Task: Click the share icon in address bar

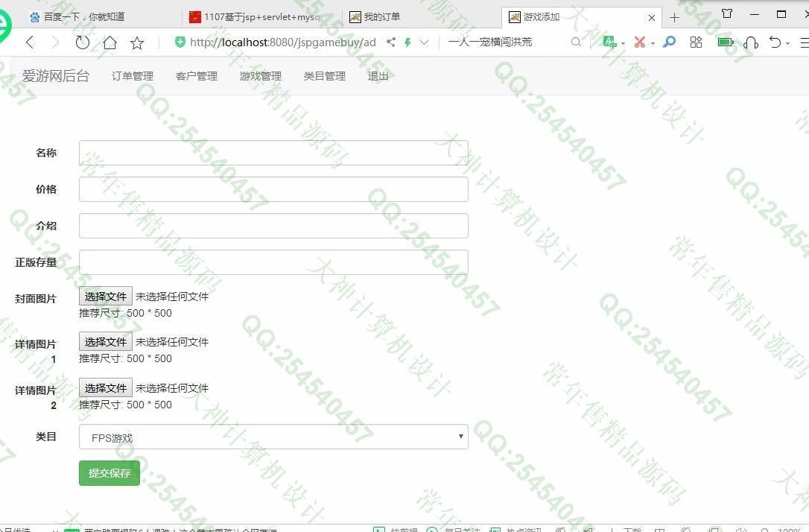Action: [390, 42]
